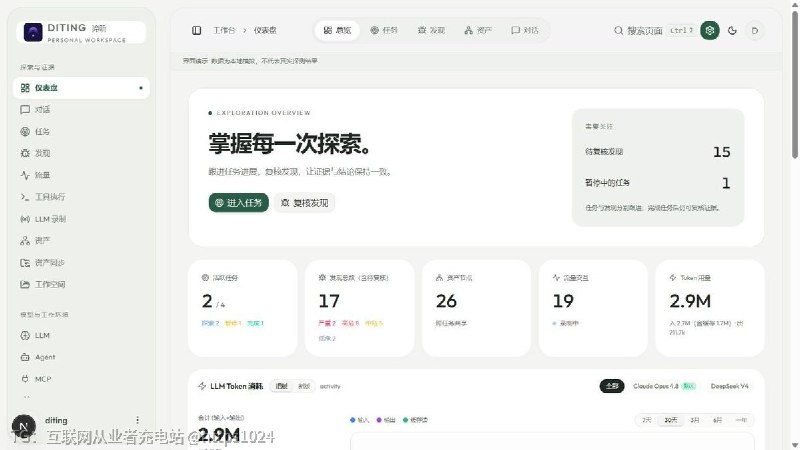
Task: Click the green hexagon settings icon
Action: point(710,31)
